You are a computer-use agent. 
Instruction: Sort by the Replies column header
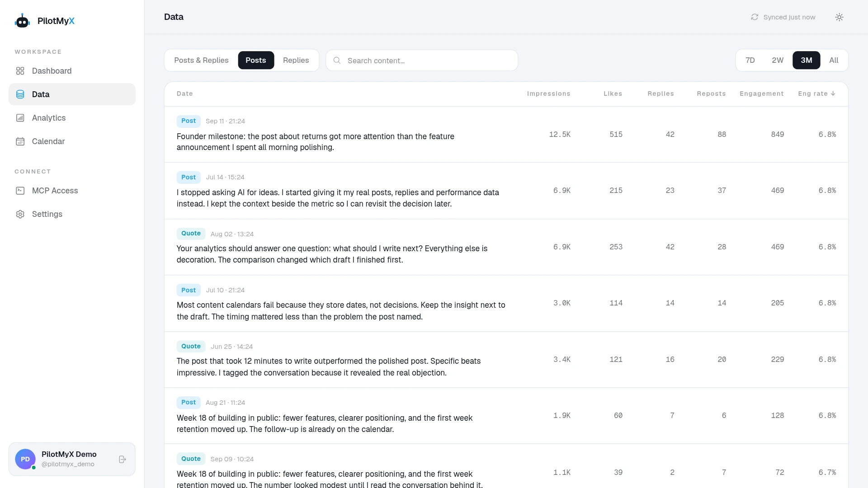pyautogui.click(x=661, y=94)
